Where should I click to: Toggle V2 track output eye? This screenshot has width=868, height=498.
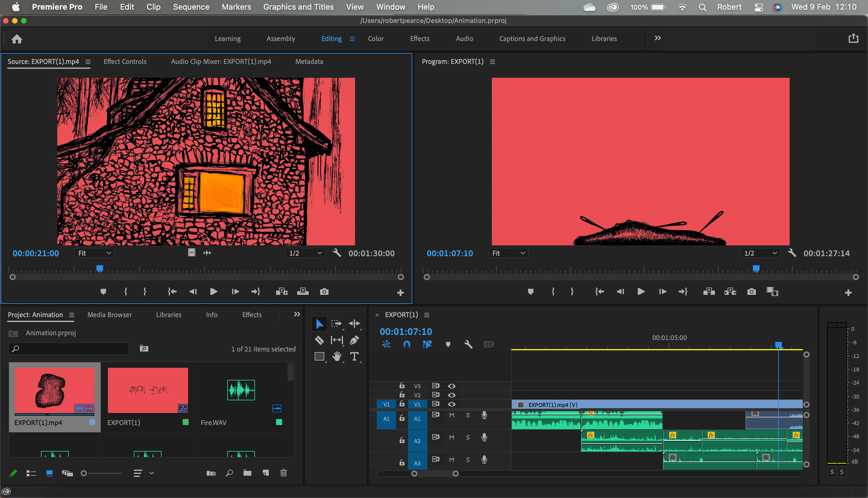coord(451,395)
